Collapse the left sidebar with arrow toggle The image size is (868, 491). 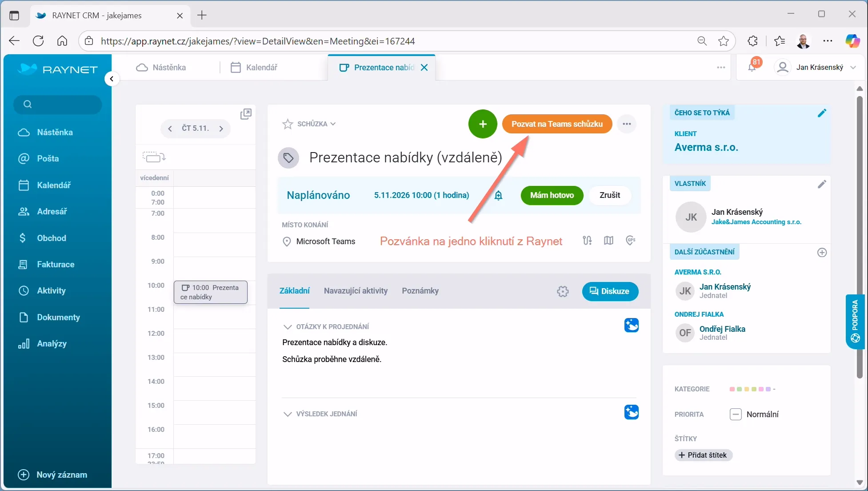coord(112,79)
